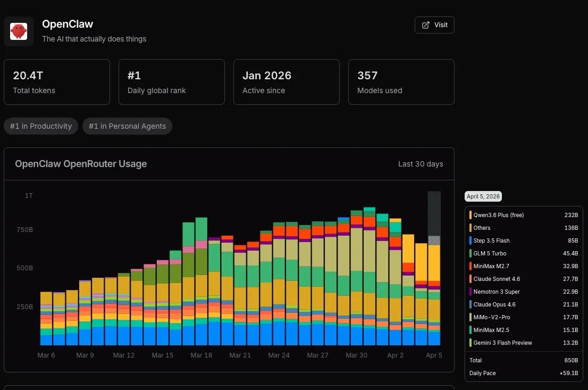Screen dimensions: 588x390
Task: Click the external-link icon inside Visit button
Action: click(426, 24)
